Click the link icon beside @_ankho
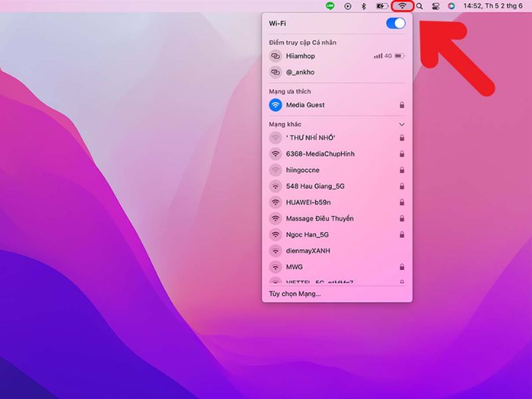 275,72
